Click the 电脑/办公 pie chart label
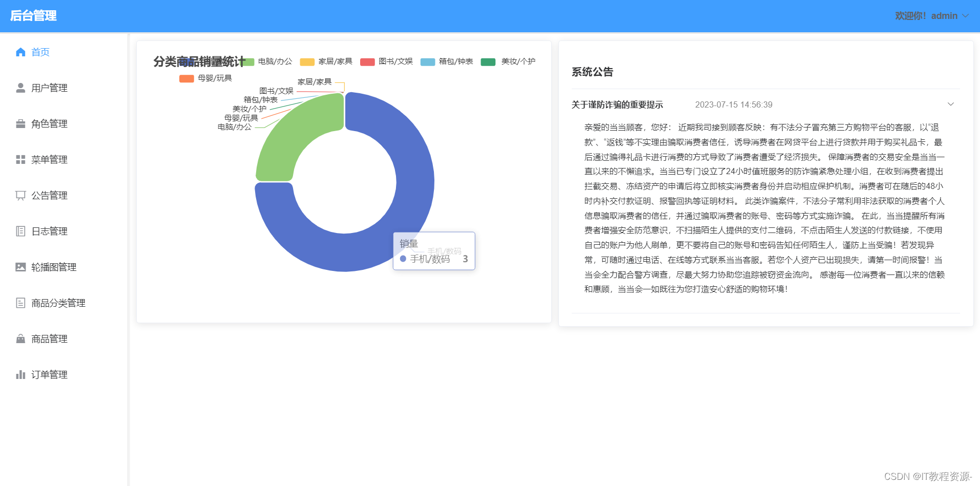This screenshot has width=980, height=486. coord(235,127)
